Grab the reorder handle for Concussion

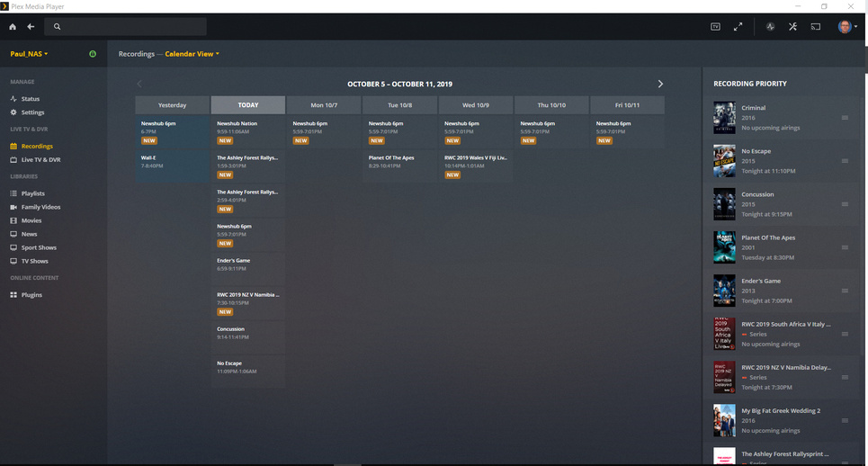(845, 203)
